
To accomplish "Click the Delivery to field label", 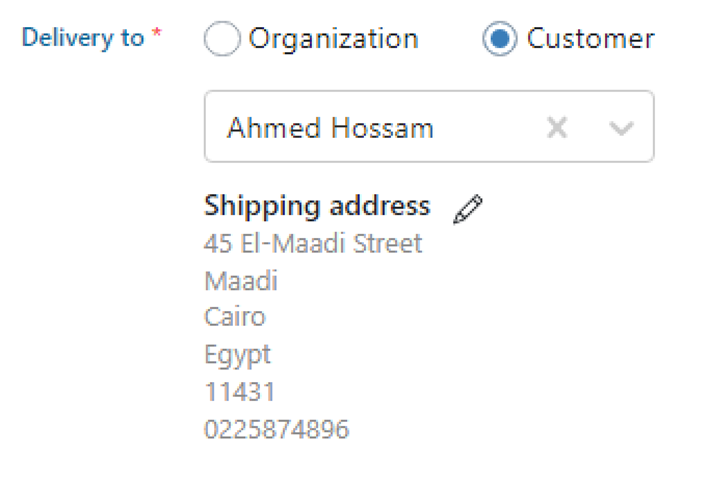I will [x=83, y=39].
